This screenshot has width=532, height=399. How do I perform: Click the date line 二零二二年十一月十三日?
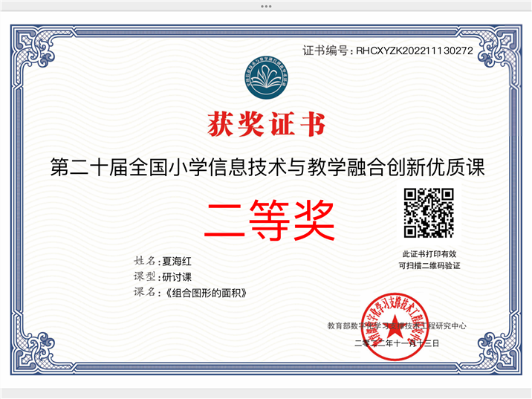click(397, 343)
